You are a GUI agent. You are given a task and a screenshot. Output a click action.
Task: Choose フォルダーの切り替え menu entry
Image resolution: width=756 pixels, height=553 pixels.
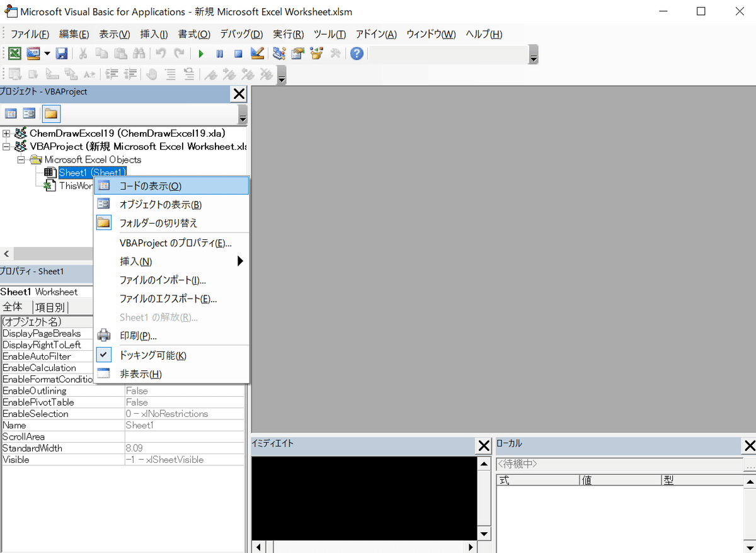pyautogui.click(x=171, y=223)
